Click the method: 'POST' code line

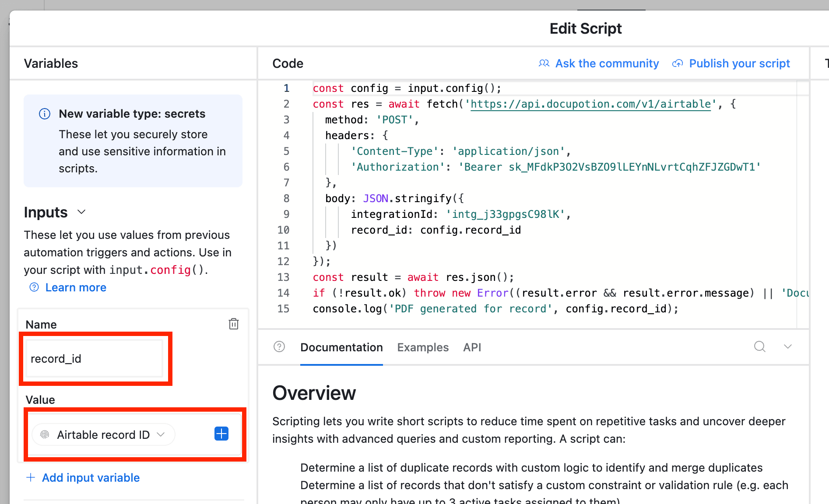pyautogui.click(x=372, y=120)
